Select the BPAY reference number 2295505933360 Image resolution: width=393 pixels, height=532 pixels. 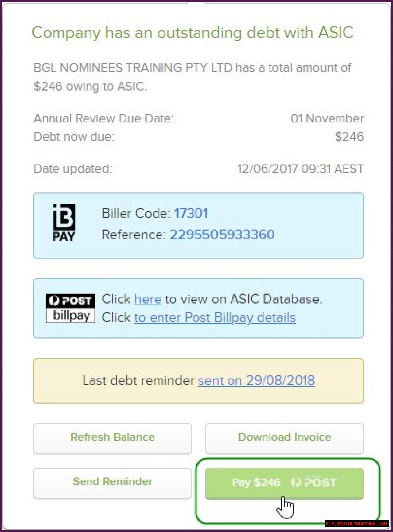coord(222,235)
